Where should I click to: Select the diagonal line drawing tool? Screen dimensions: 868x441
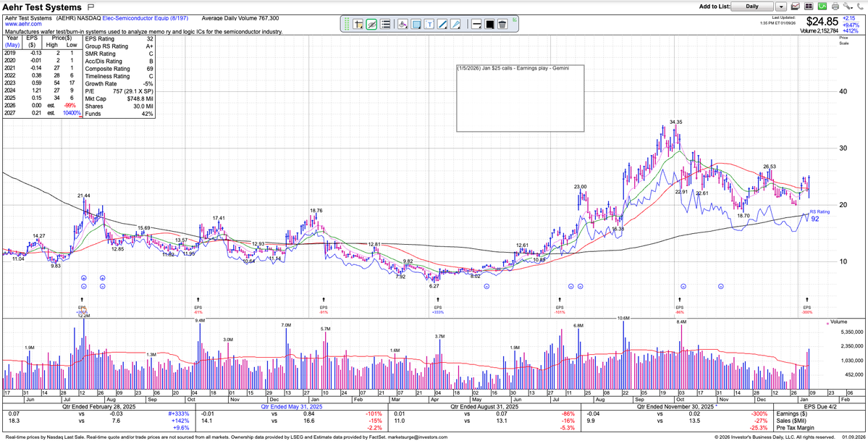click(x=443, y=24)
